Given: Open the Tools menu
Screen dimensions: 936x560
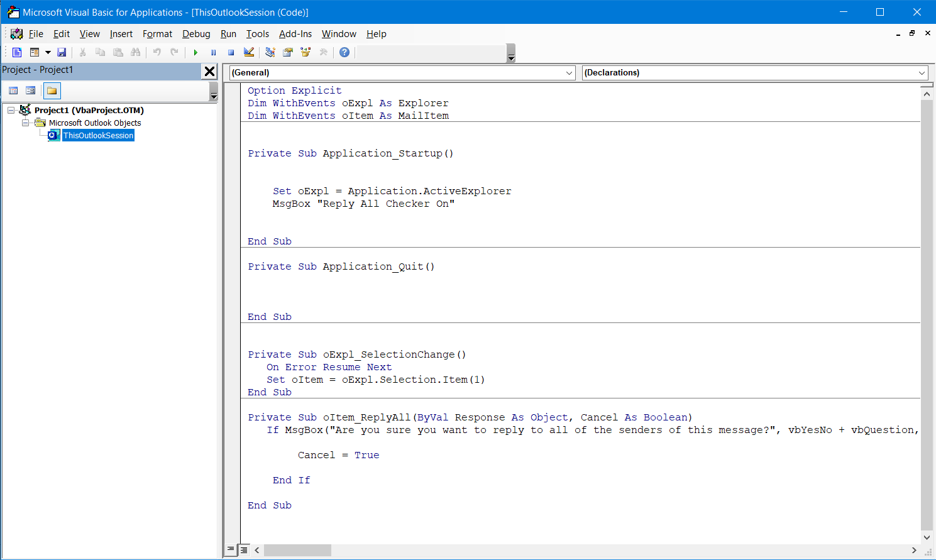Looking at the screenshot, I should [258, 34].
